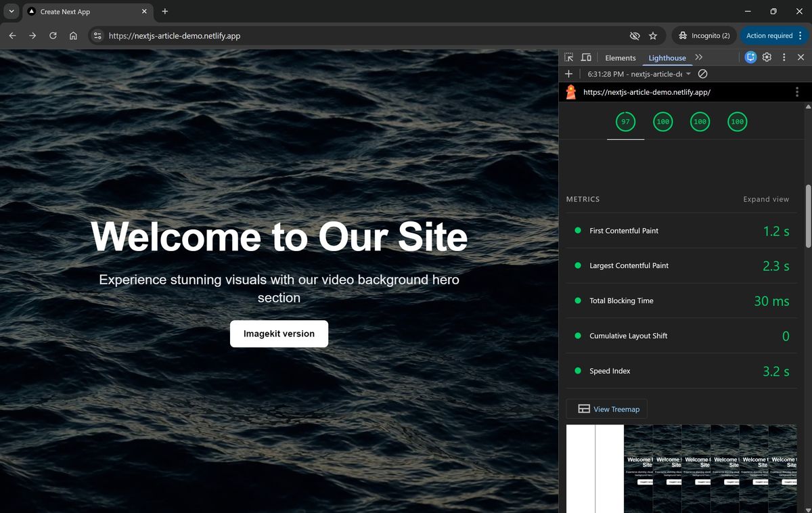
Task: Click the Lighthouse logo beside the report URL
Action: click(x=570, y=91)
